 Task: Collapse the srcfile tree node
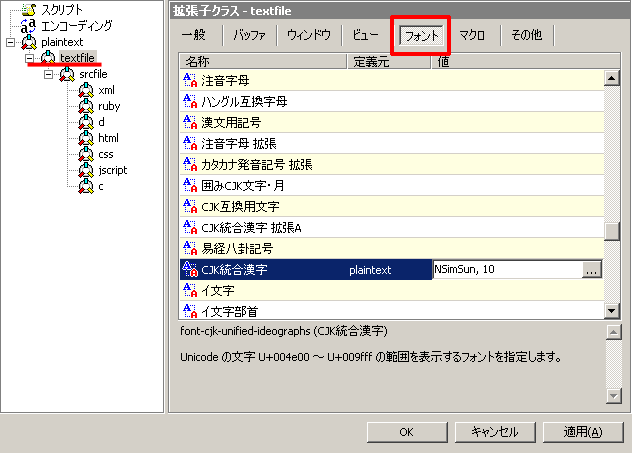click(x=48, y=74)
